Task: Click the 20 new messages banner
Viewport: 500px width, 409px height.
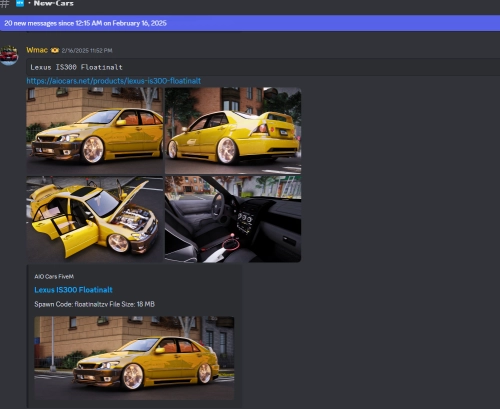Action: tap(250, 23)
